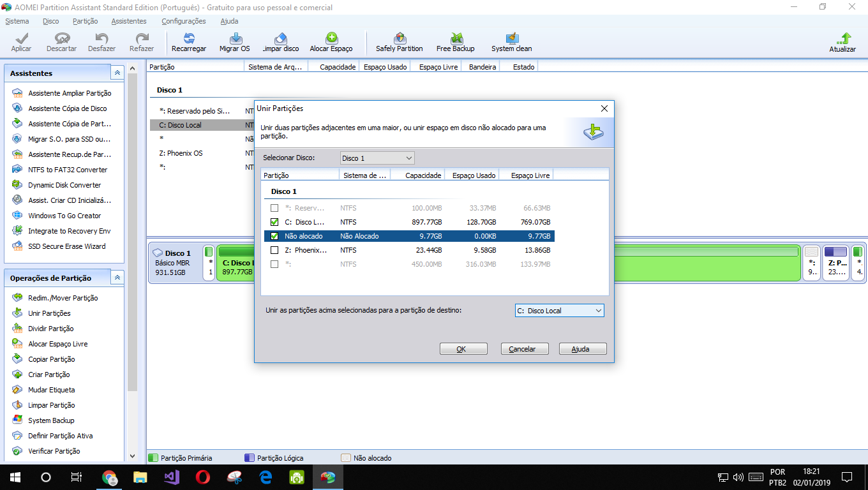
Task: Open the Disco menu
Action: (51, 21)
